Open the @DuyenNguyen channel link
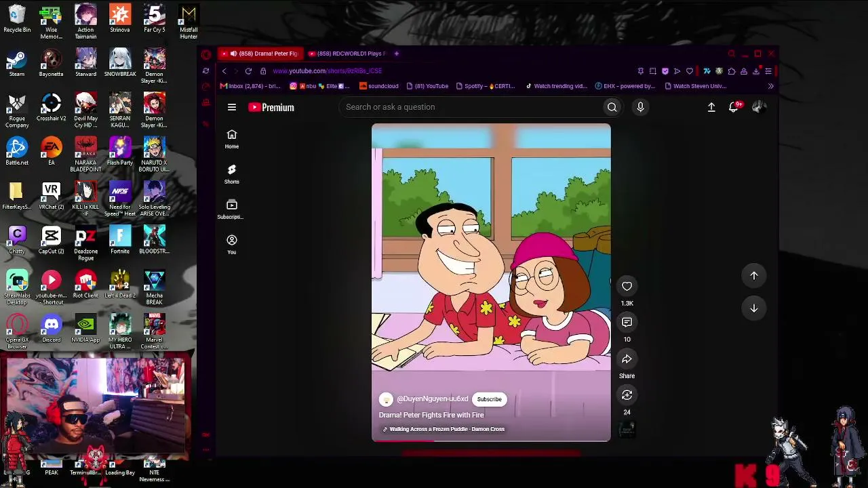Image resolution: width=868 pixels, height=488 pixels. (432, 399)
